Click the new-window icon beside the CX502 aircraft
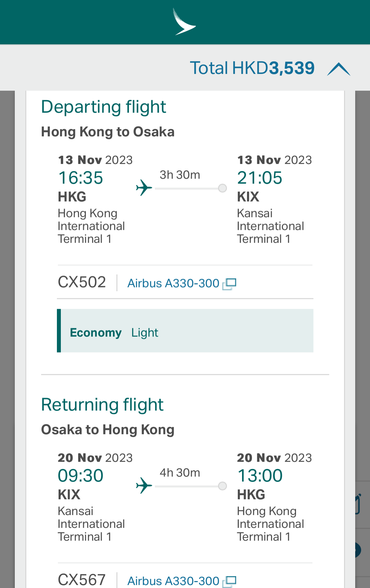370x588 pixels. [x=230, y=284]
